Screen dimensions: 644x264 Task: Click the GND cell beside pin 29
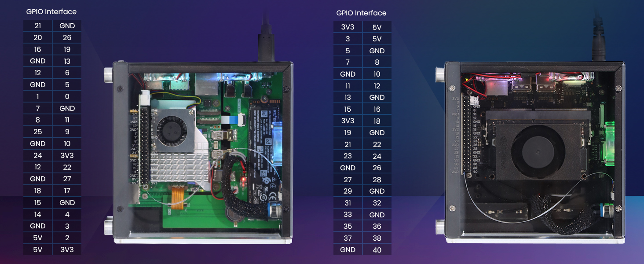[377, 191]
